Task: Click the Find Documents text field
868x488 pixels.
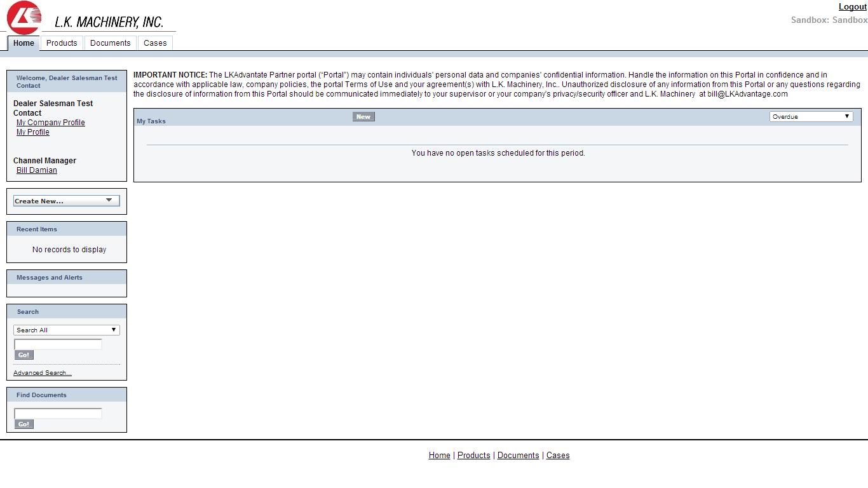Action: coord(58,414)
